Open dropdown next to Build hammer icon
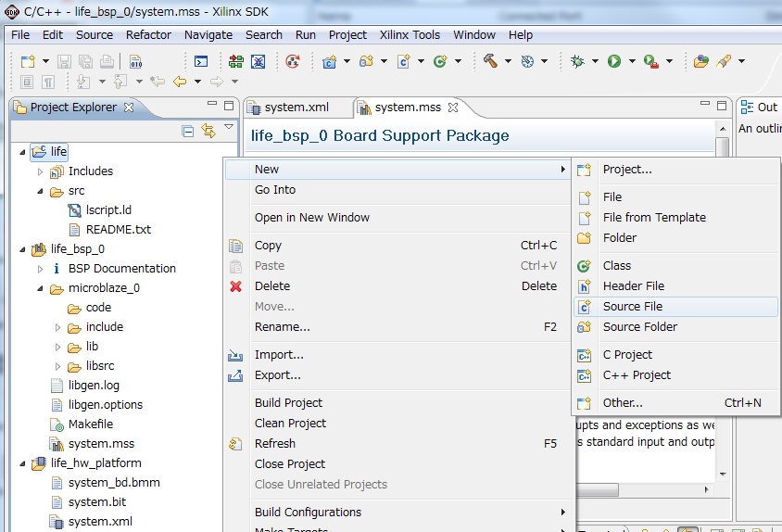 (508, 61)
